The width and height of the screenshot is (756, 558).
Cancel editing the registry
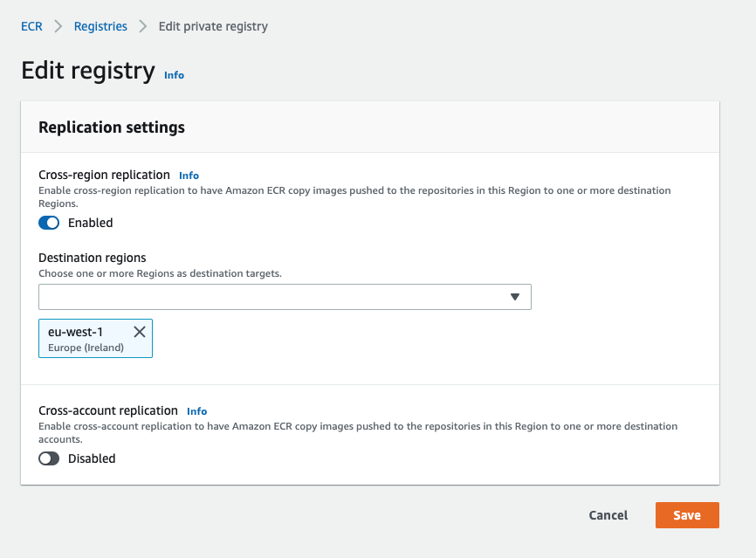pos(608,515)
